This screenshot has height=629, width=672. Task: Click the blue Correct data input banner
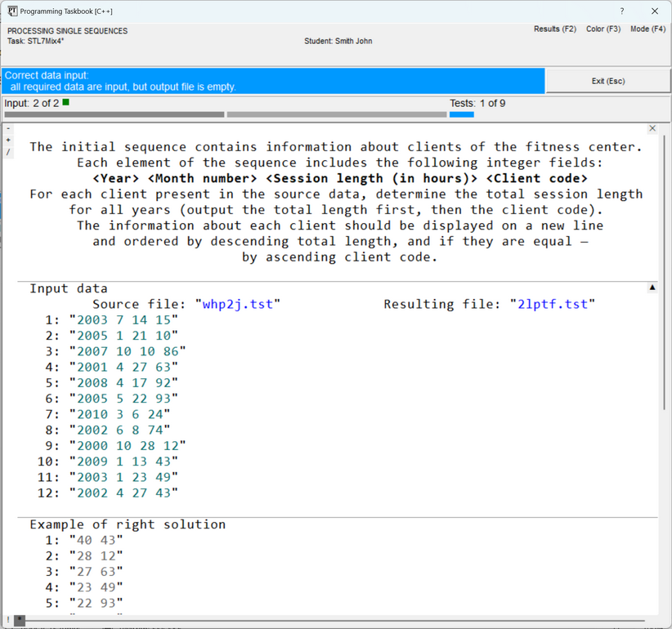(x=273, y=81)
